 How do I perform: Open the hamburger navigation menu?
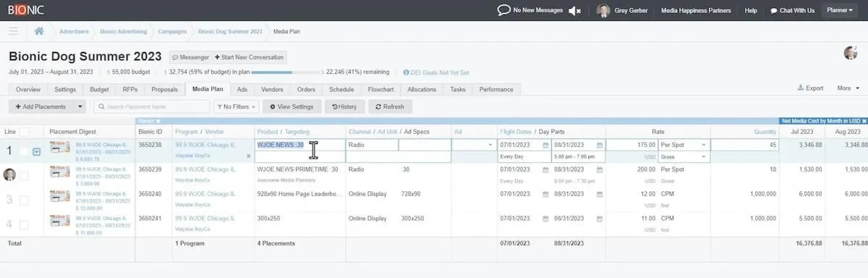tap(13, 31)
